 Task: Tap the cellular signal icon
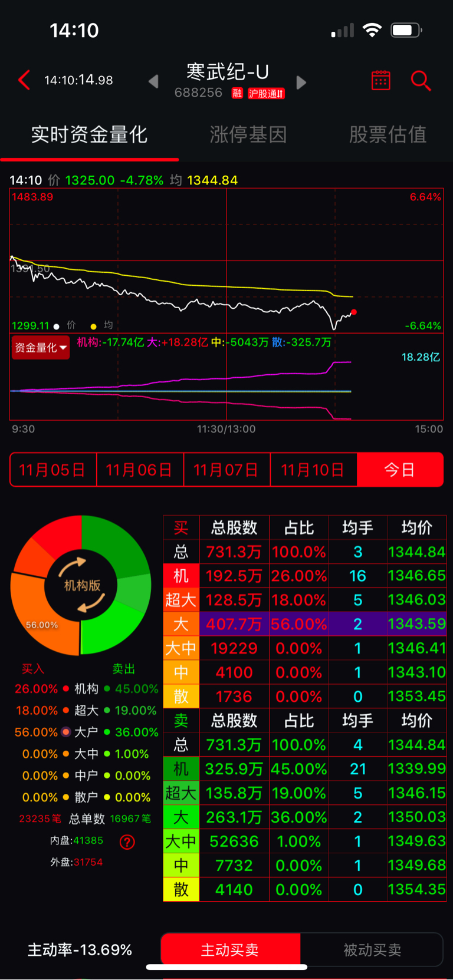pos(343,30)
